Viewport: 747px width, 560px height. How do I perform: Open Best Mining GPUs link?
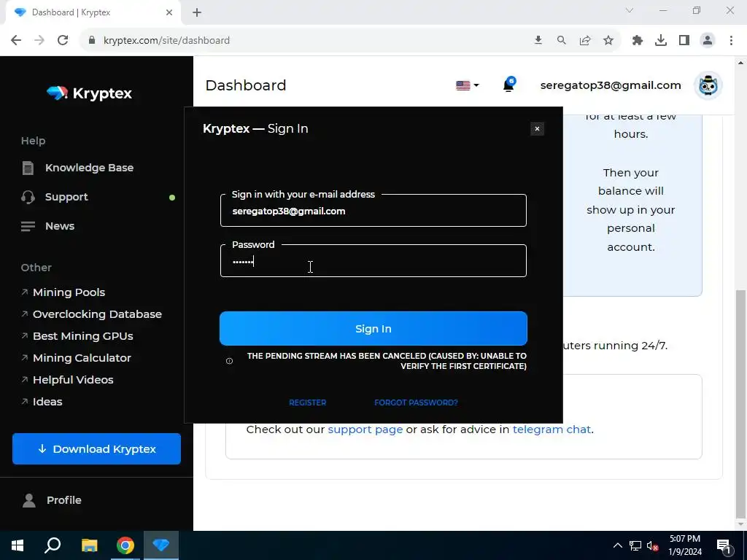(x=83, y=335)
